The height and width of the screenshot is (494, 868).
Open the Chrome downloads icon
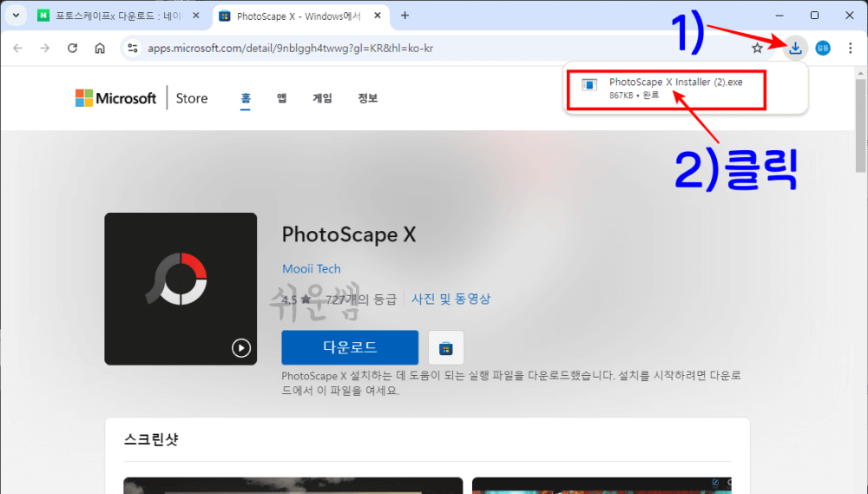795,48
